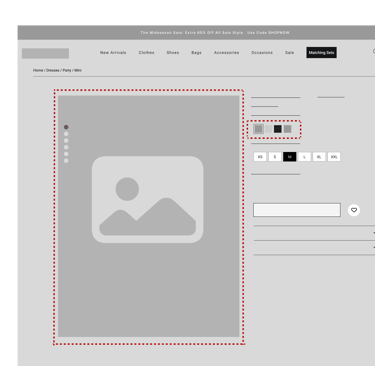Open the New Arrivals menu

(x=113, y=53)
